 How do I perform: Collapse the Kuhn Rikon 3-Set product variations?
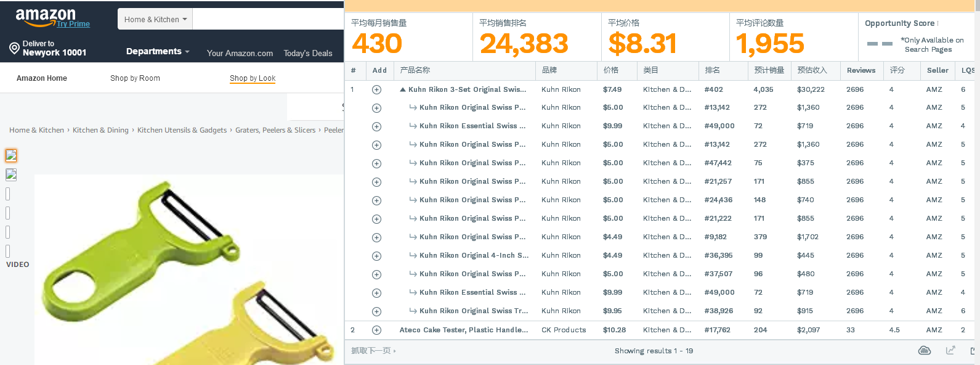click(403, 90)
